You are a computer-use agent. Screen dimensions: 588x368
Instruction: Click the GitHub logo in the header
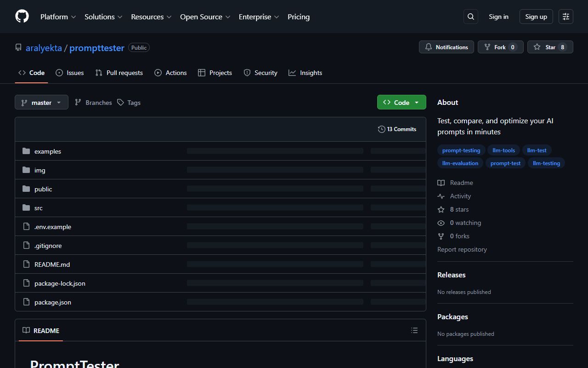(x=22, y=16)
